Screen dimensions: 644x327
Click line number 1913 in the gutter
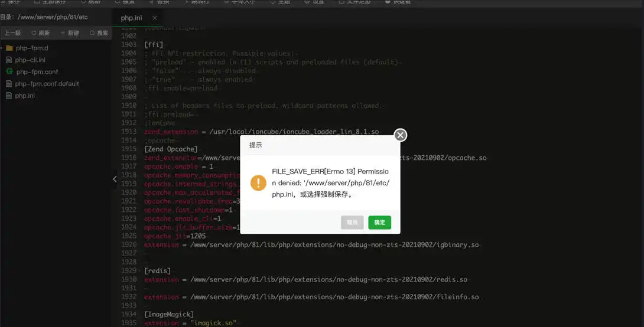[x=129, y=131]
